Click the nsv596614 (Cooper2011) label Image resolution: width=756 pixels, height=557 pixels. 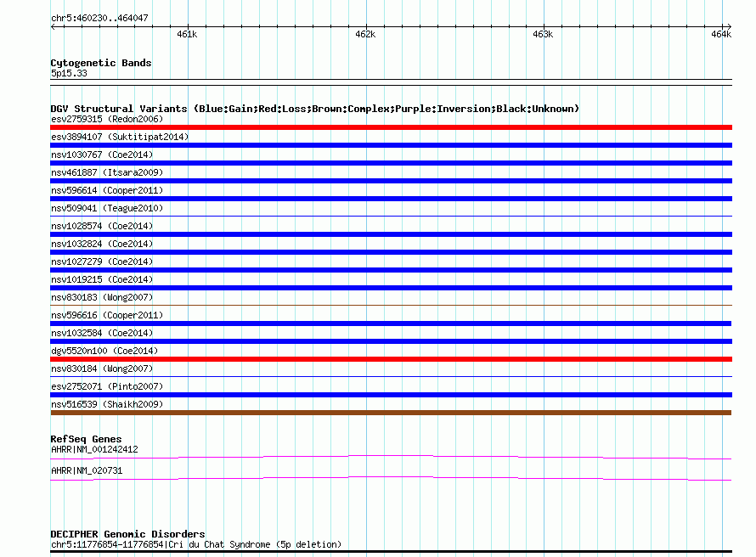click(x=107, y=190)
